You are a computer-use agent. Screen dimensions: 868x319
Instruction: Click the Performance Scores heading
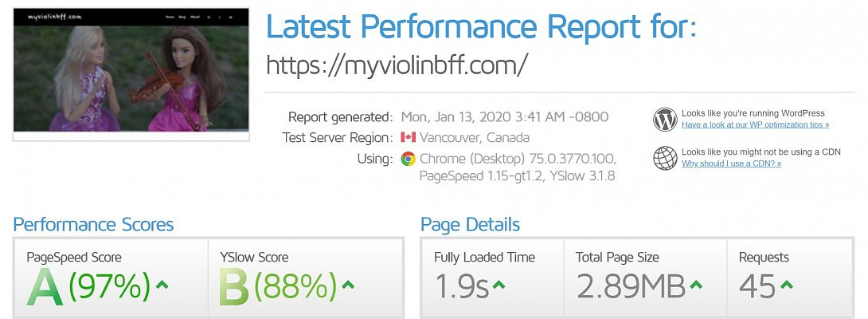coord(93,225)
